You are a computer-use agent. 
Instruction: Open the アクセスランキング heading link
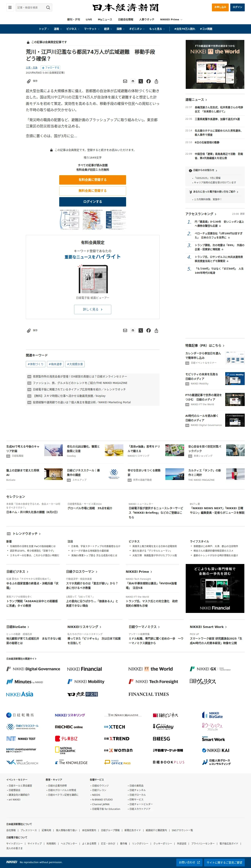click(201, 214)
